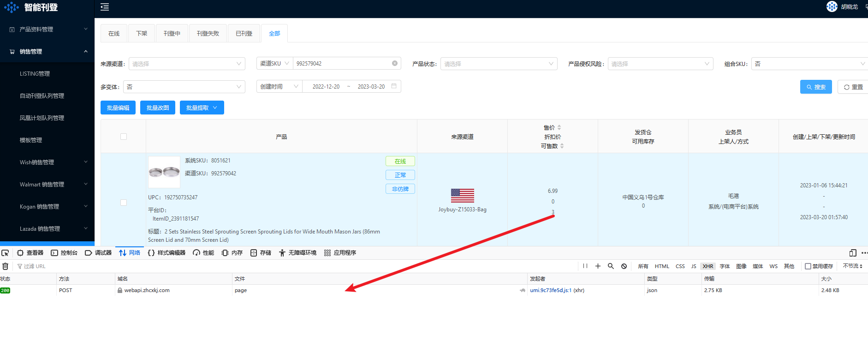Clear network requests with the trash icon

pyautogui.click(x=6, y=266)
